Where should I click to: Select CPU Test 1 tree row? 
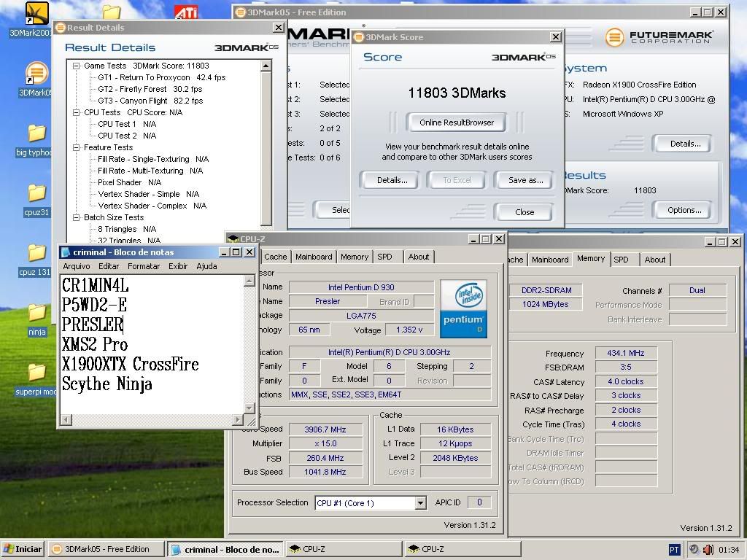[x=127, y=124]
